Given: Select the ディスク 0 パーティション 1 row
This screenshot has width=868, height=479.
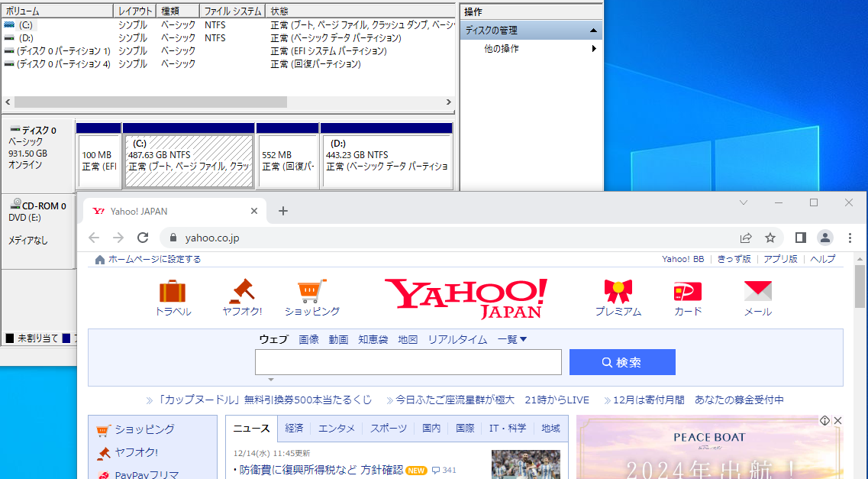Looking at the screenshot, I should point(228,50).
